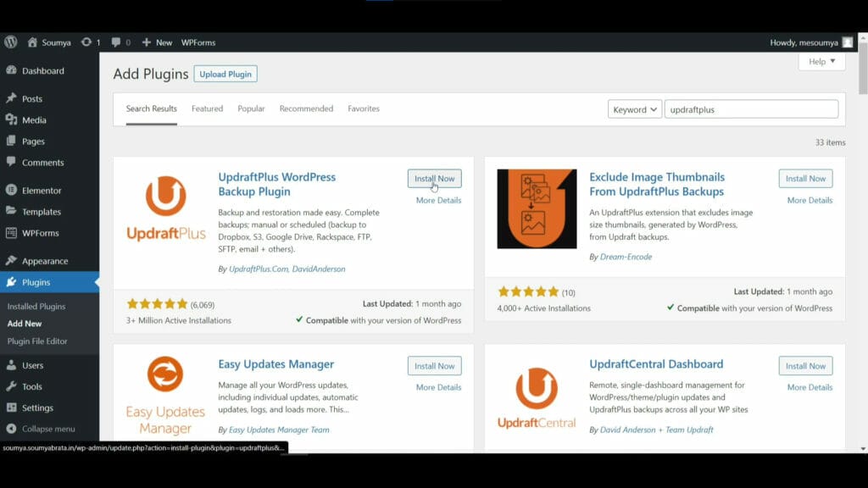Focus the plugin search field containing updraftplus
The width and height of the screenshot is (868, 488).
(x=751, y=109)
